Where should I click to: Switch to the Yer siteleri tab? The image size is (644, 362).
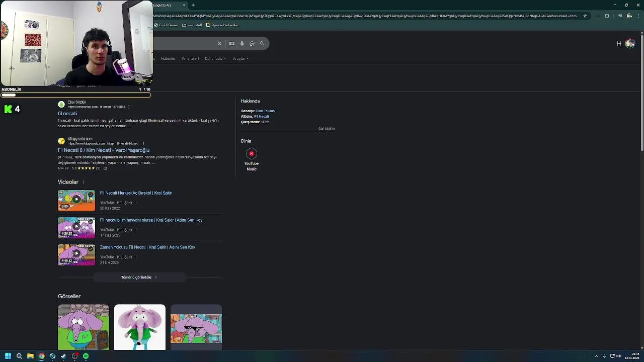pos(190,59)
